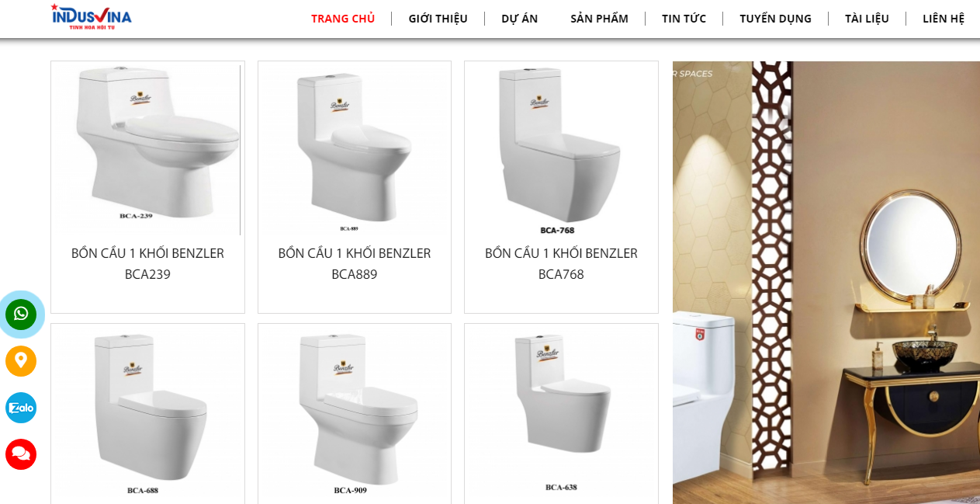This screenshot has height=504, width=980.
Task: Open the LIÊN HỆ page
Action: point(944,19)
